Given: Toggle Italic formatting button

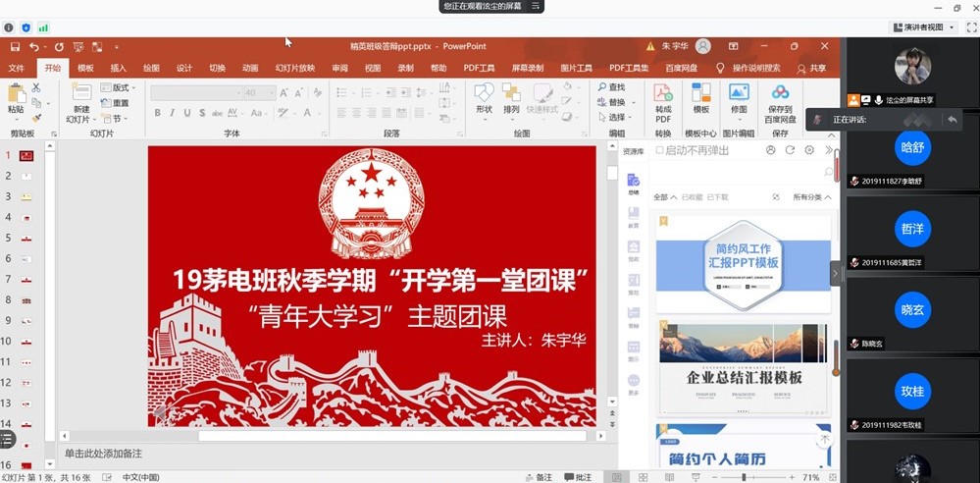Looking at the screenshot, I should click(172, 113).
